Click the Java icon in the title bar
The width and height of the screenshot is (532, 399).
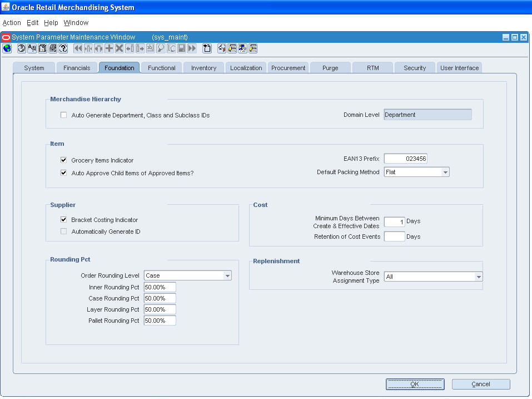[6, 7]
